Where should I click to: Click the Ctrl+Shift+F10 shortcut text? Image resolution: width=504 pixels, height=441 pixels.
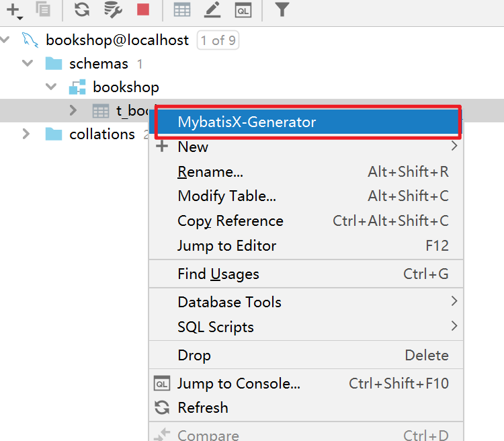tap(398, 383)
